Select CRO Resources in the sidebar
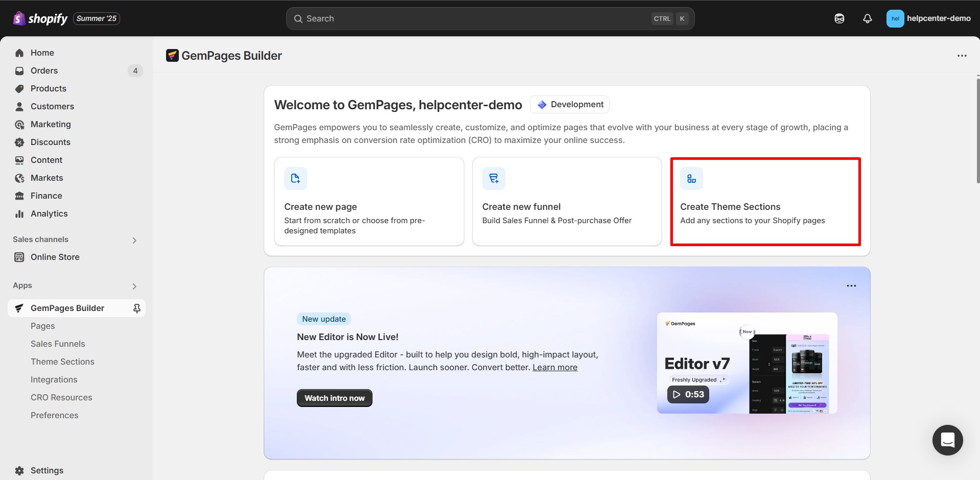Image resolution: width=980 pixels, height=480 pixels. click(x=61, y=397)
